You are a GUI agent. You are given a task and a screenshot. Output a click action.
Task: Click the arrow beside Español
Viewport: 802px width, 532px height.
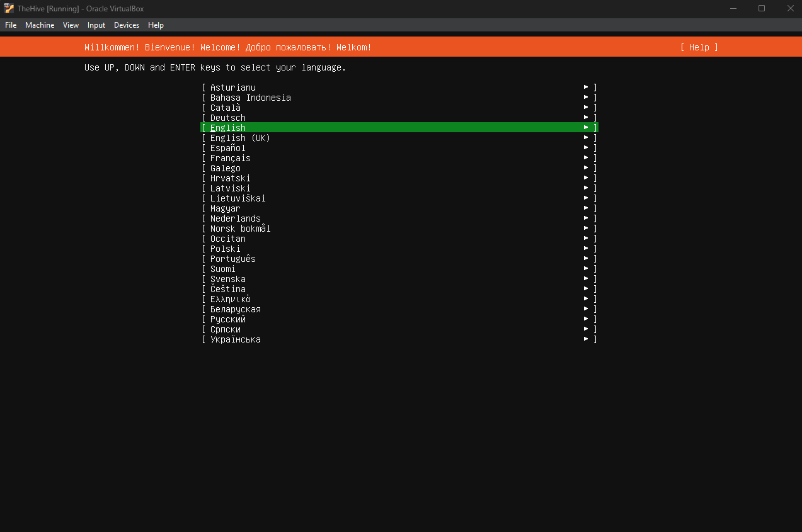(x=586, y=148)
